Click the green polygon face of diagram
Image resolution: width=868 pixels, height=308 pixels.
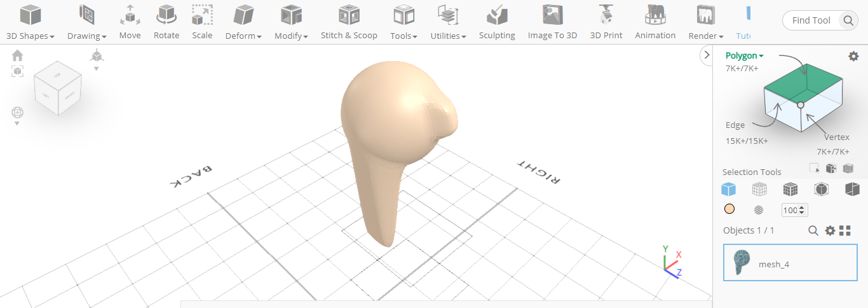(802, 83)
